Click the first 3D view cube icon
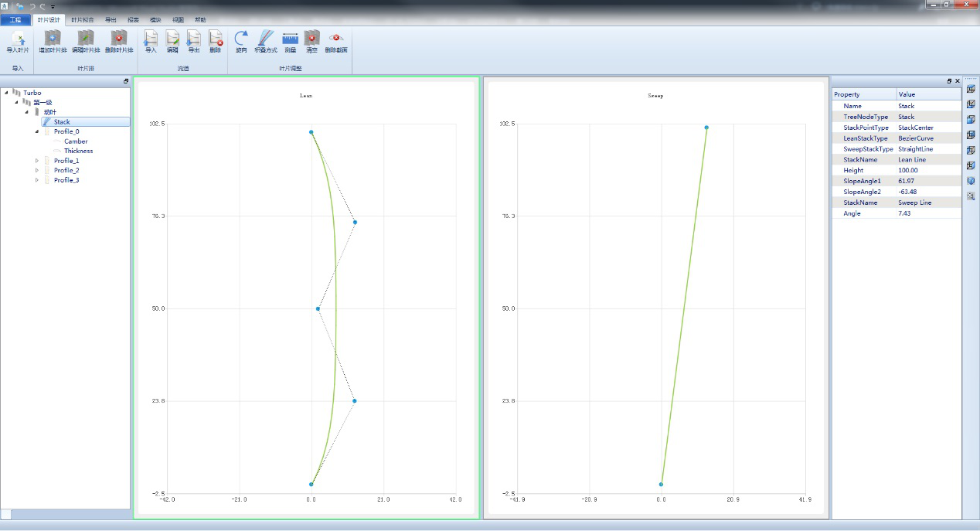 (971, 89)
